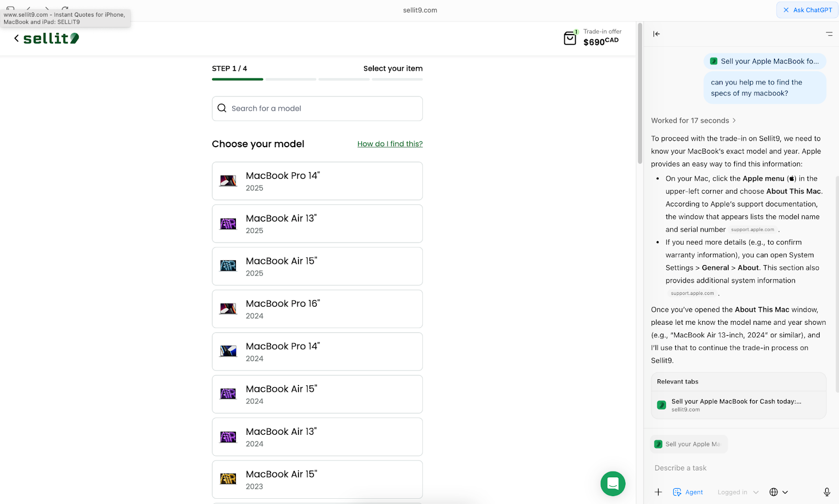The width and height of the screenshot is (839, 504).
Task: Click MacBook Air 15" 2025 thumbnail image
Action: point(228,266)
